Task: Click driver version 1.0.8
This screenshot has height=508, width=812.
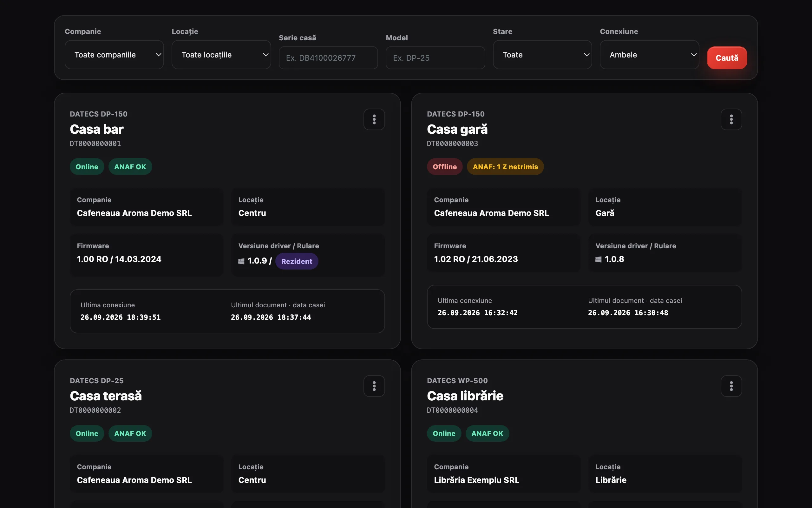Action: click(614, 259)
